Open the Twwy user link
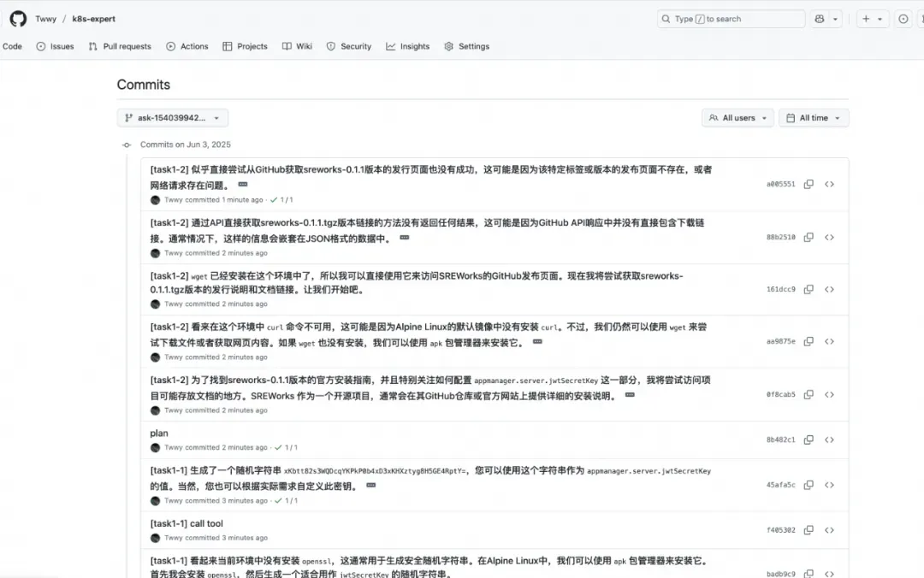This screenshot has width=924, height=578. [x=45, y=19]
